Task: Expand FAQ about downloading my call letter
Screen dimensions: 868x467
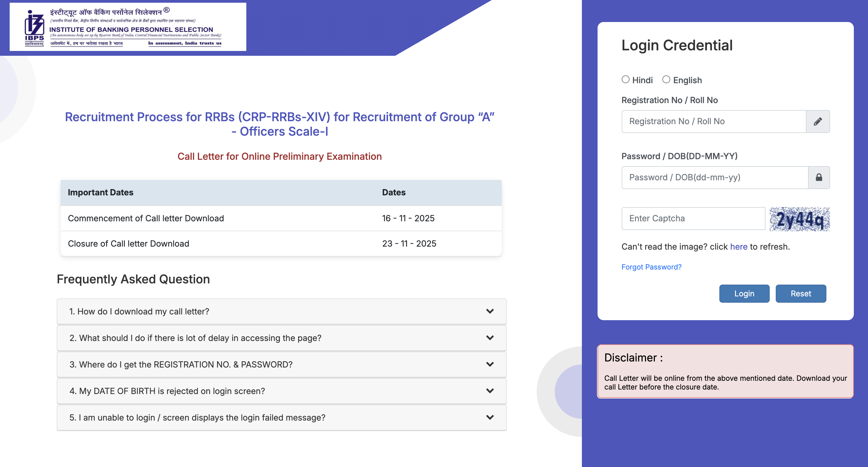Action: [281, 311]
